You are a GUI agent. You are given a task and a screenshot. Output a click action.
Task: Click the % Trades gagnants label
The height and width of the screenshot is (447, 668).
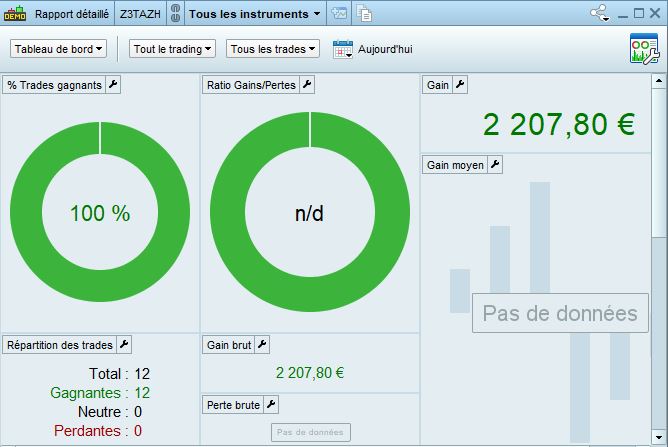(55, 85)
